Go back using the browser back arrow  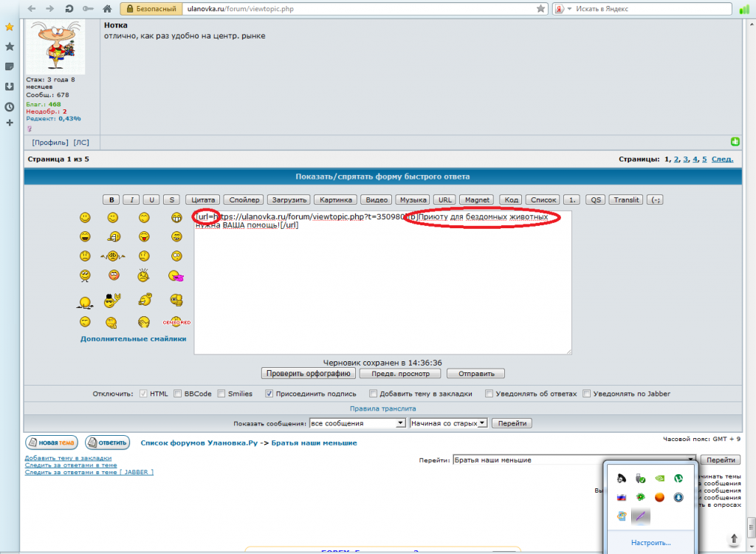(x=31, y=9)
